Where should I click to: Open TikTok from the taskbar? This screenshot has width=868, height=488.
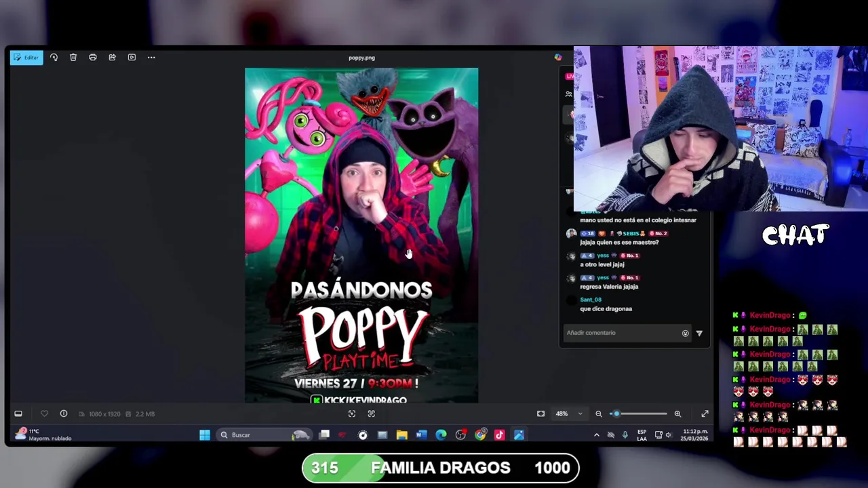pos(500,435)
